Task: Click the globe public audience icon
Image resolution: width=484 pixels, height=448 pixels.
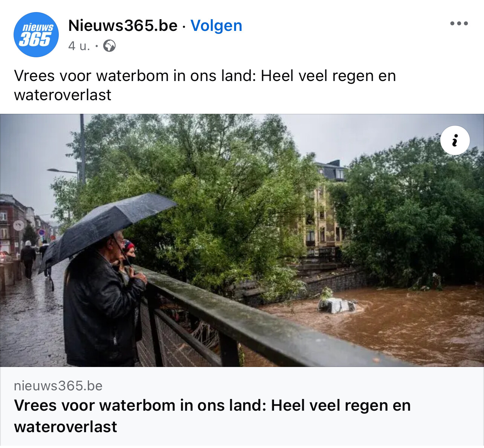Action: click(109, 46)
